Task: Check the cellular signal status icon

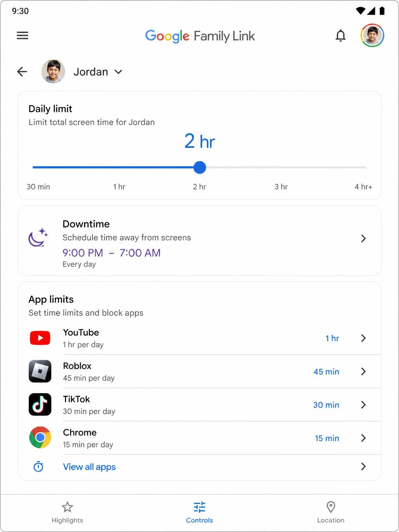Action: [x=371, y=11]
